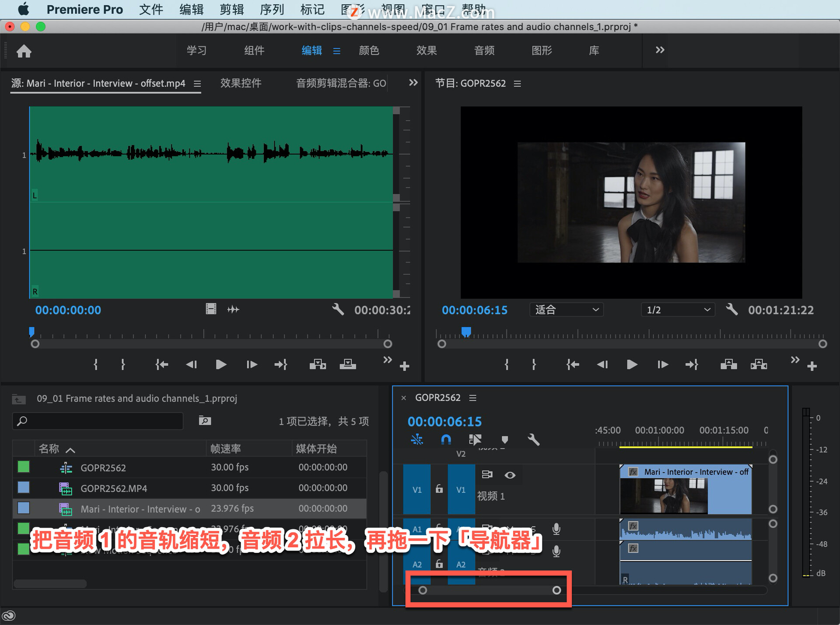Screen dimensions: 840x625
Task: Click Drag Video Only in the Source monitor
Action: pos(211,309)
